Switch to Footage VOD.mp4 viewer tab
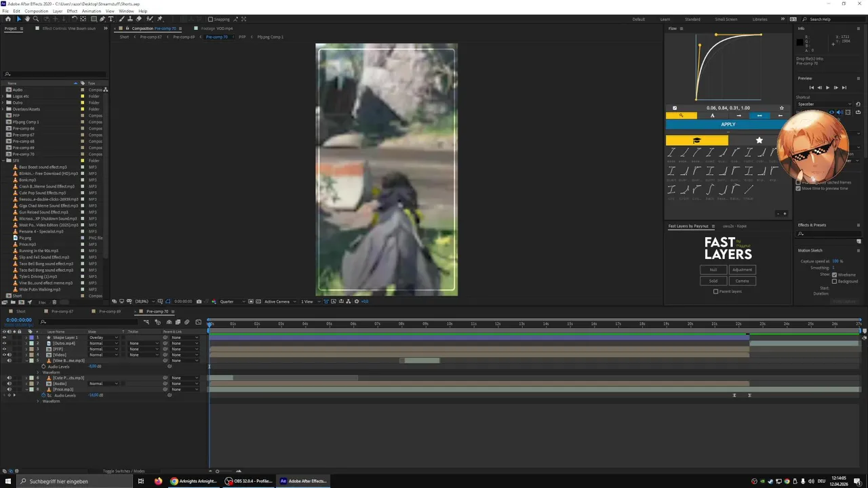This screenshot has width=868, height=488. [216, 28]
